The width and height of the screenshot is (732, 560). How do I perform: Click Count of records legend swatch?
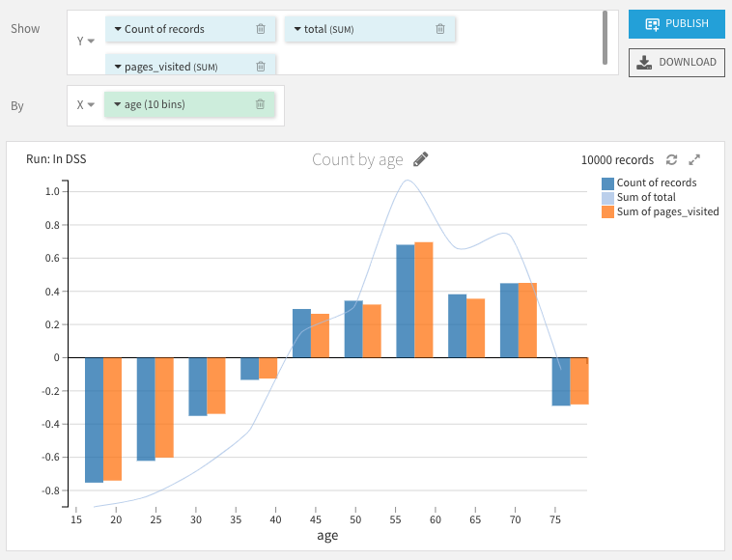[608, 182]
